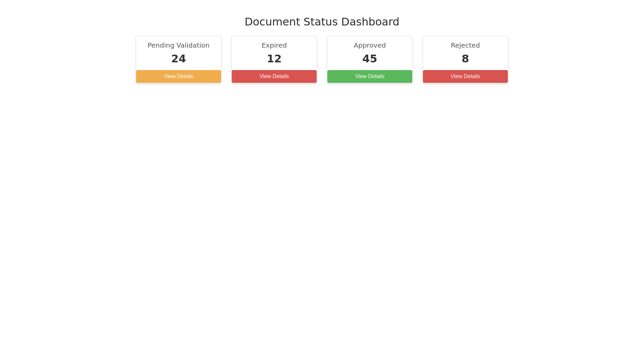
Task: Click the Approved card title
Action: (370, 45)
